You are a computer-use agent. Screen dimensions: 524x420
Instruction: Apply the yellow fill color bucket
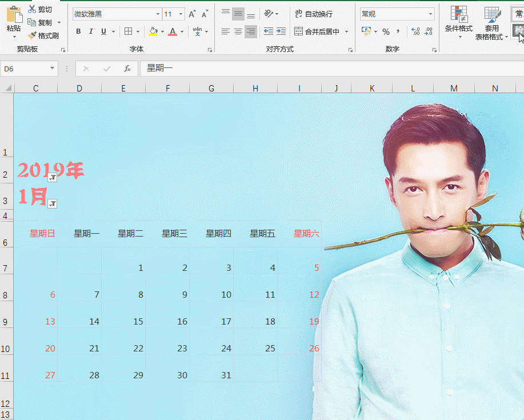(x=153, y=31)
